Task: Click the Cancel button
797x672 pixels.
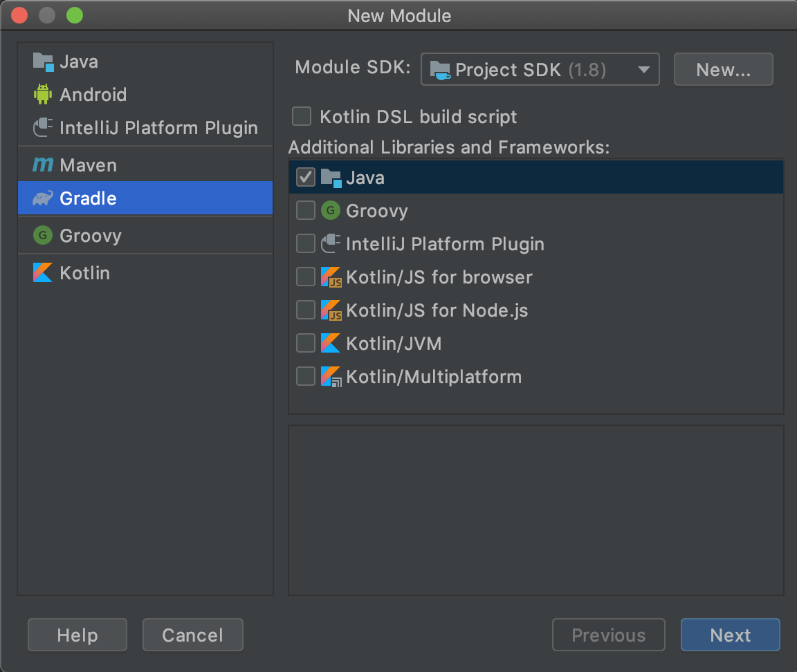Action: coord(192,635)
